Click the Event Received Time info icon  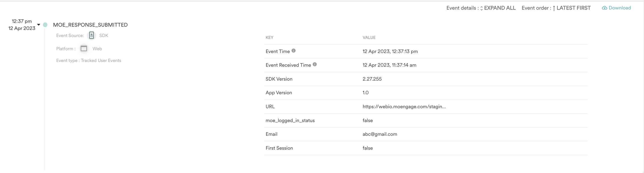click(x=315, y=64)
